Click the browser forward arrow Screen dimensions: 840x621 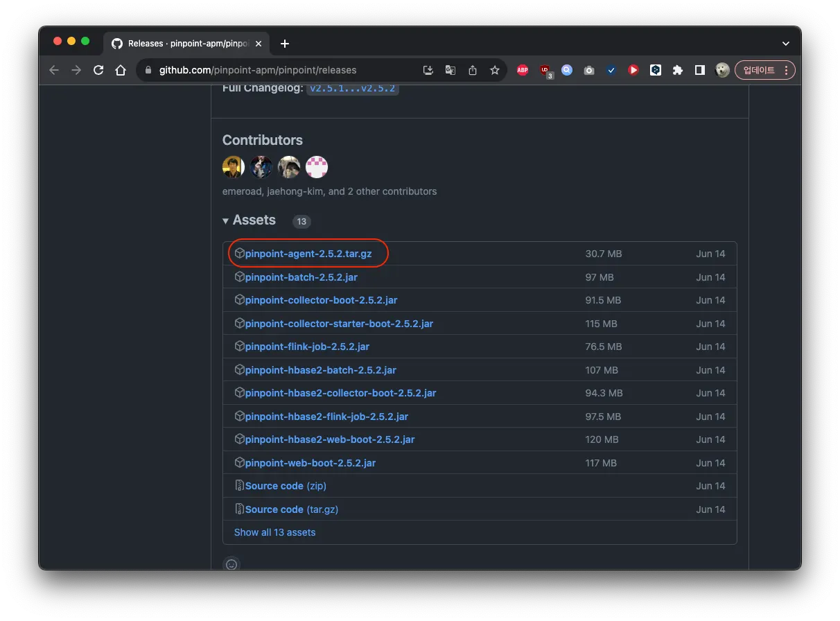pyautogui.click(x=76, y=70)
